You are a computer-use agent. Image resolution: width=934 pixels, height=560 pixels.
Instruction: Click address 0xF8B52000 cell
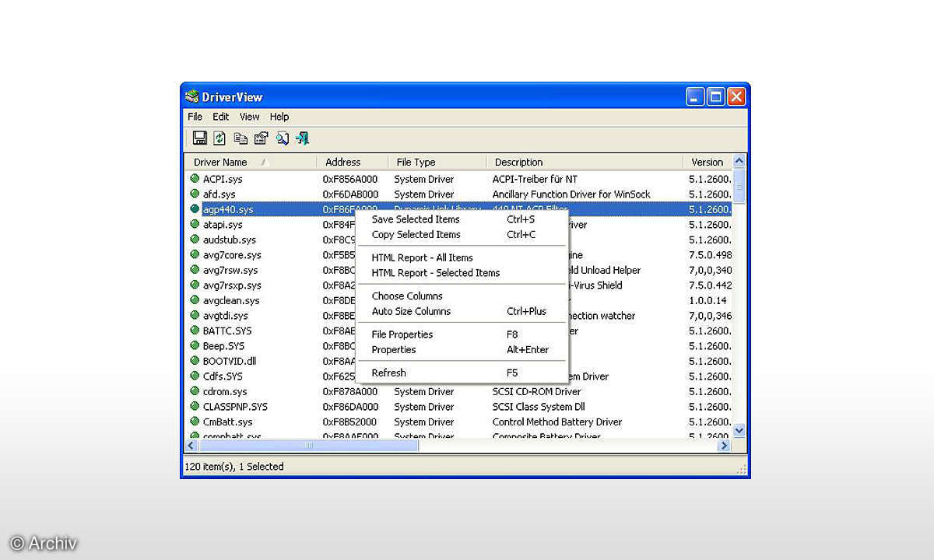coord(350,422)
